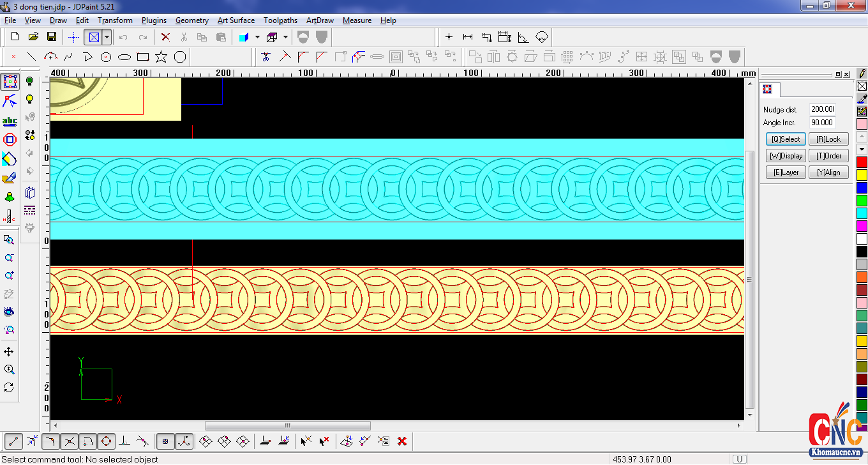The width and height of the screenshot is (868, 465).
Task: Pick the magenta color swatch
Action: (x=862, y=225)
